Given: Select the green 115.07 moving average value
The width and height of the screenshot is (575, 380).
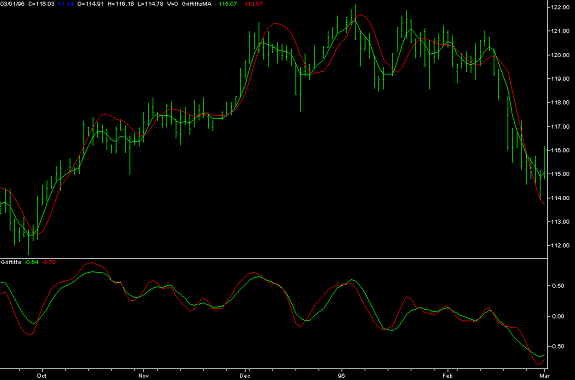Looking at the screenshot, I should 228,4.
